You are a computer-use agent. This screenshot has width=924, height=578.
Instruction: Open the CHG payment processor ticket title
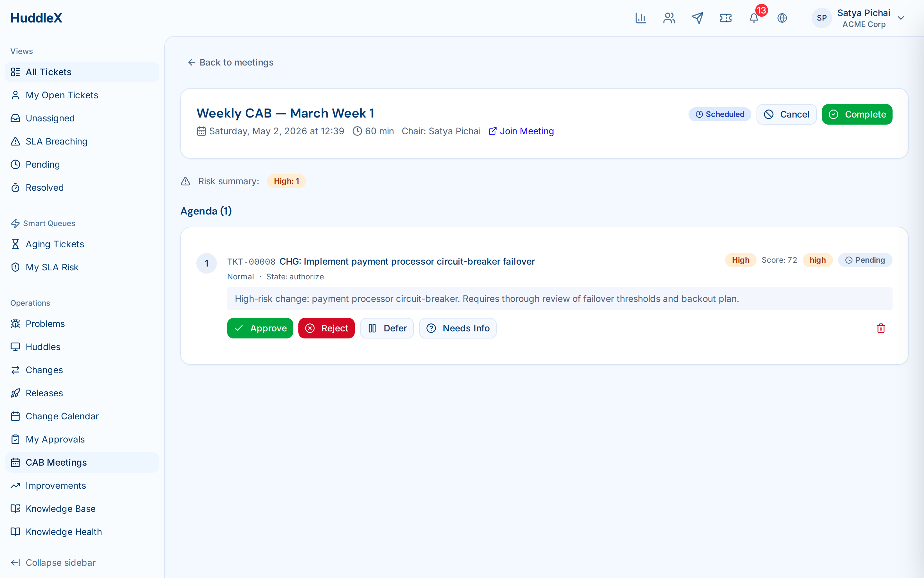[x=407, y=261]
